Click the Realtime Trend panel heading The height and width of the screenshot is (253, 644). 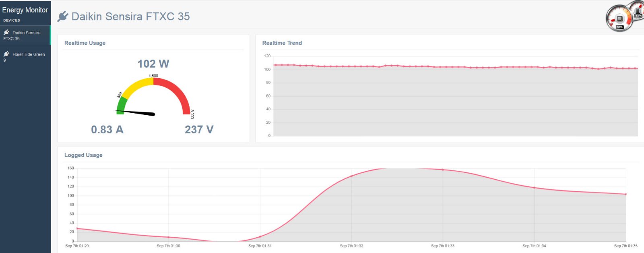282,43
